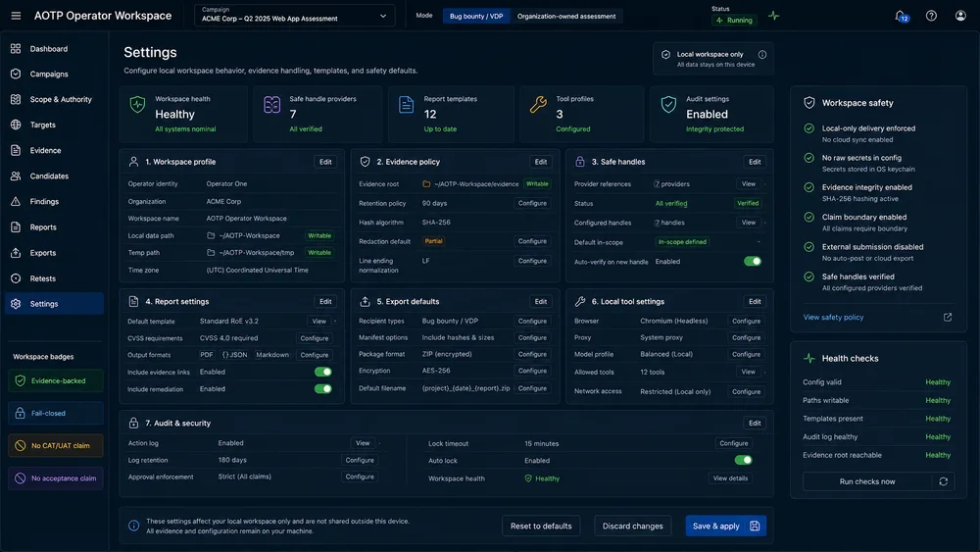Disable Auto-verify on new handle toggle

(x=753, y=262)
